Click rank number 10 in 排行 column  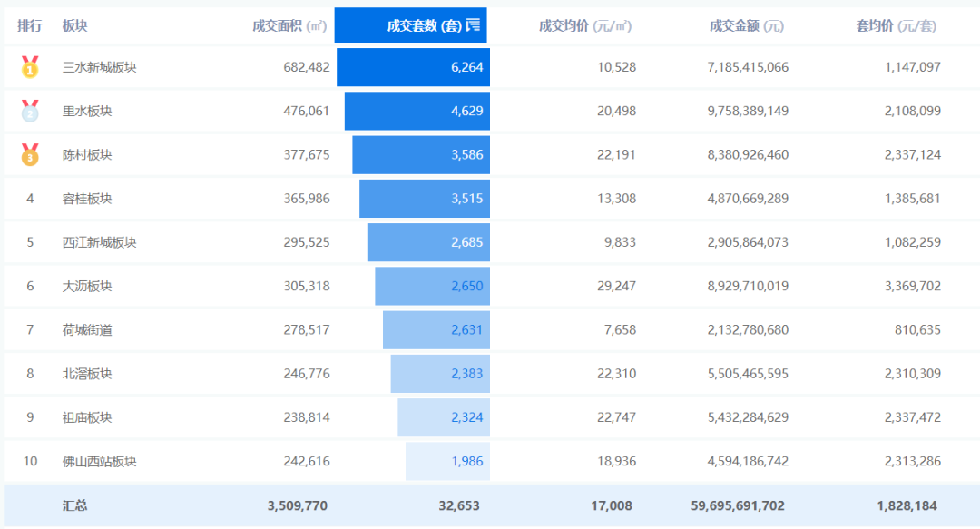pos(30,462)
